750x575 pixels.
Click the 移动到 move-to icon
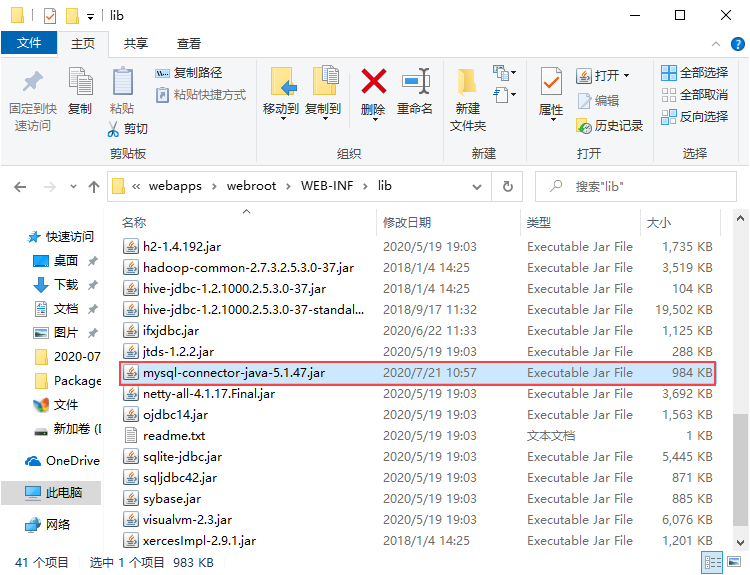coord(283,81)
